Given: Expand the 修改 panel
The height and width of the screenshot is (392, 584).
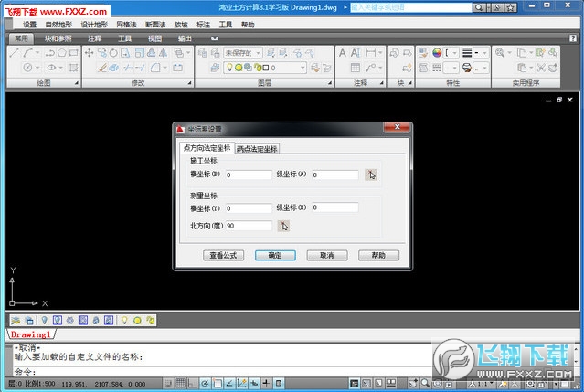Looking at the screenshot, I should [189, 83].
